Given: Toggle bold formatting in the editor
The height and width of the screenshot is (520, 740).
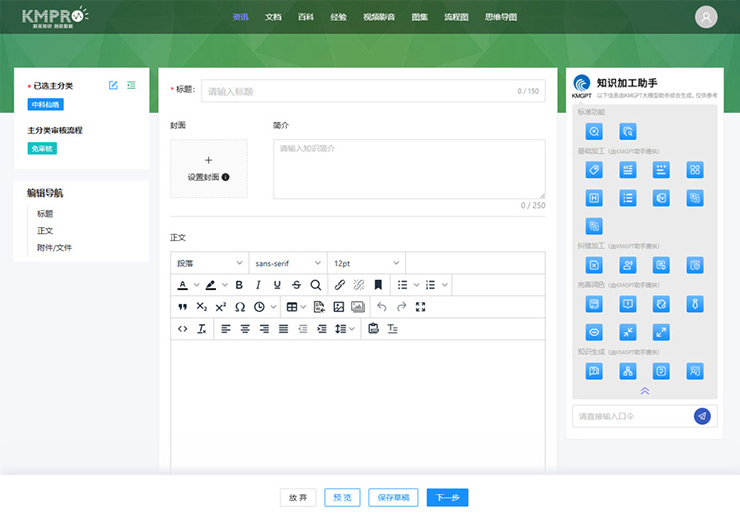Looking at the screenshot, I should point(239,285).
